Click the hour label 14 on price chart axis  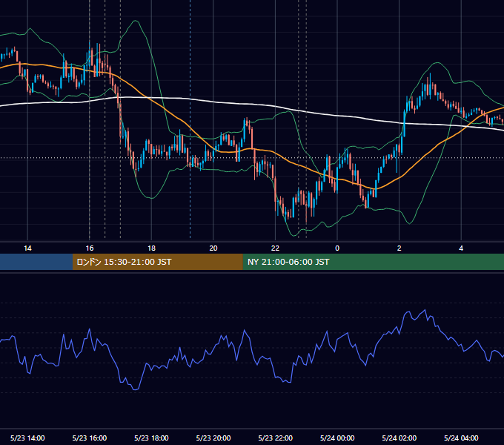pyautogui.click(x=27, y=248)
